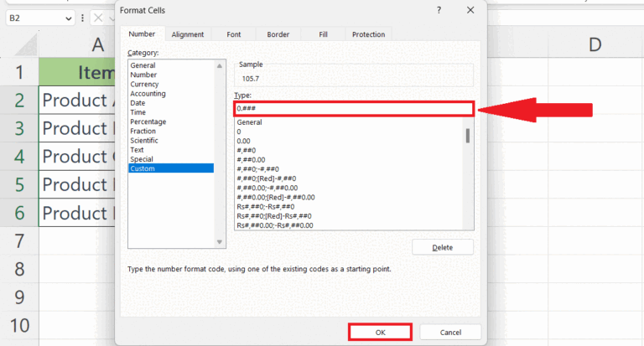Click the select-all corner triangle

(27, 45)
